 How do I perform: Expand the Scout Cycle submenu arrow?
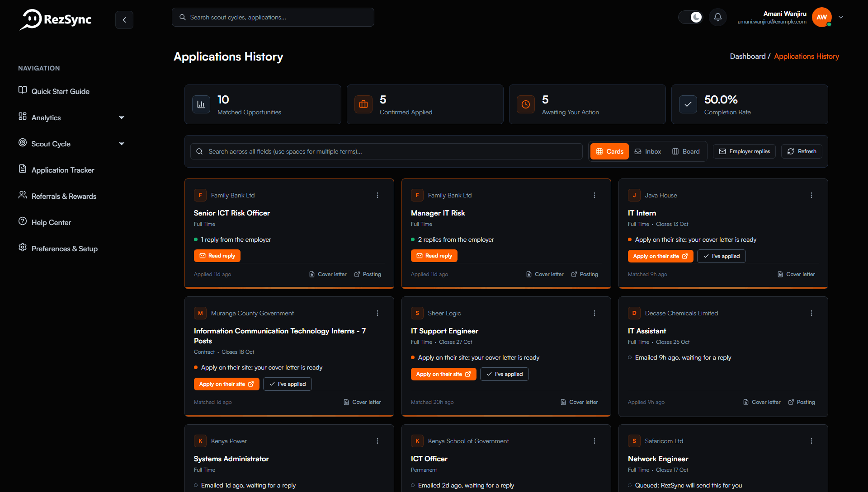click(122, 144)
